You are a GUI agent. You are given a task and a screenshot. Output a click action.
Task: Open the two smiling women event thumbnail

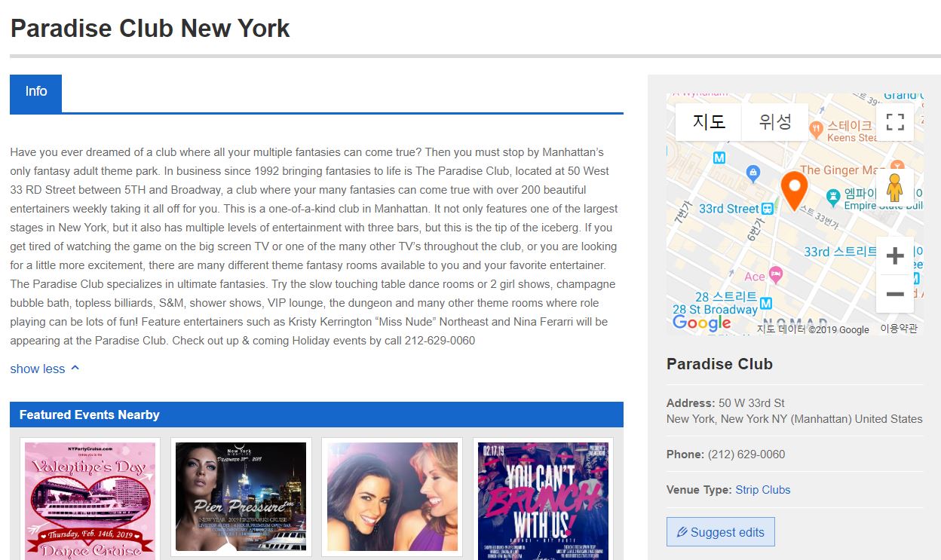coord(392,497)
